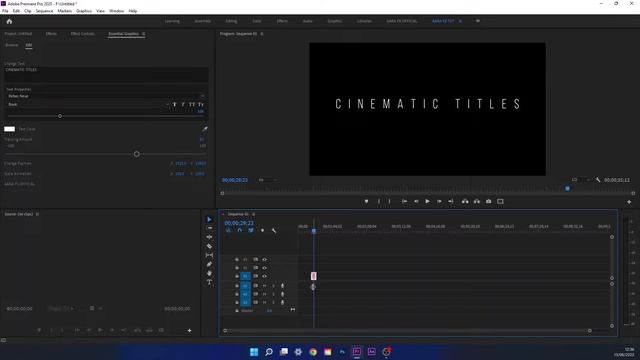Select the Track Select Forward tool
Viewport: 640px width, 360px height.
(209, 228)
